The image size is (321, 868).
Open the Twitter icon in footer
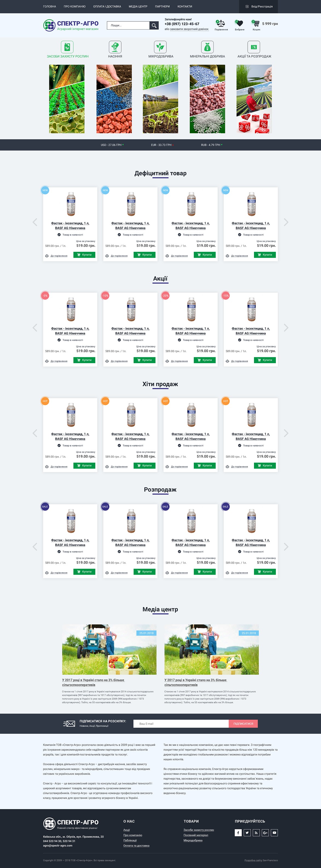click(247, 833)
